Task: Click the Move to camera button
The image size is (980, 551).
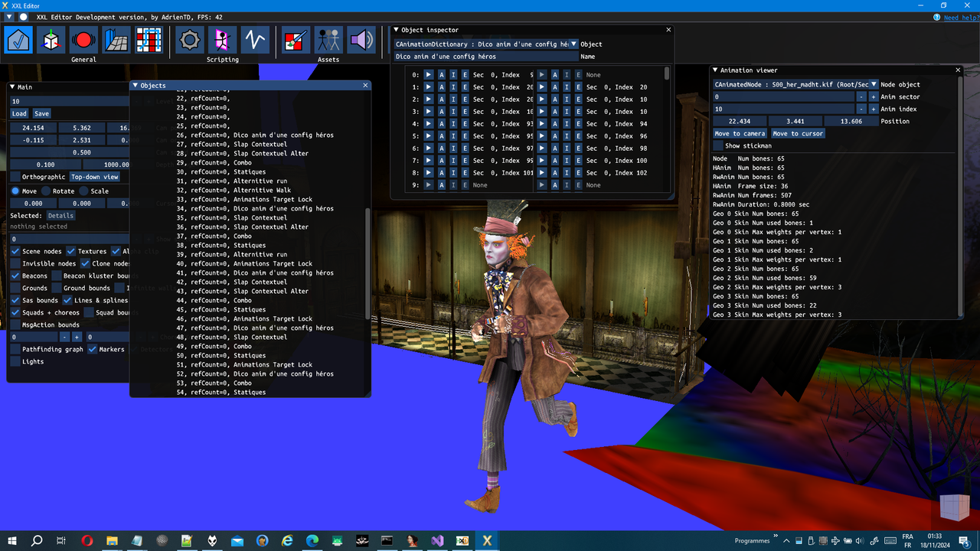Action: coord(740,133)
